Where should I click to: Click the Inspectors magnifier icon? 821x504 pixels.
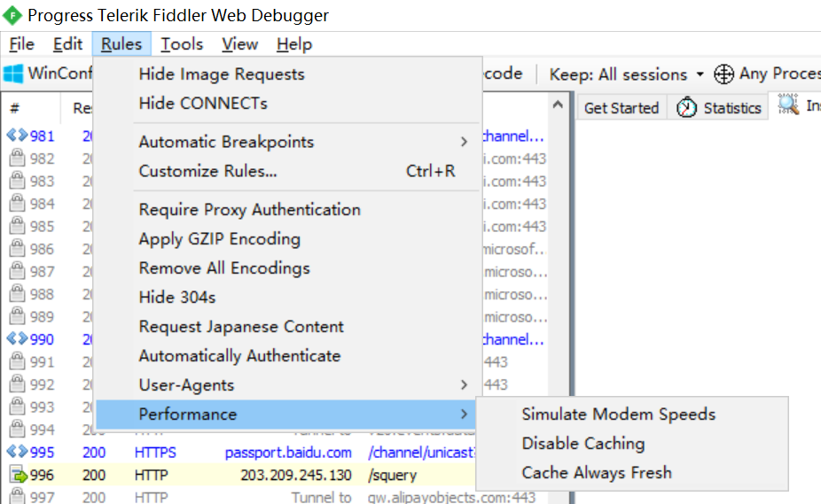(x=788, y=105)
